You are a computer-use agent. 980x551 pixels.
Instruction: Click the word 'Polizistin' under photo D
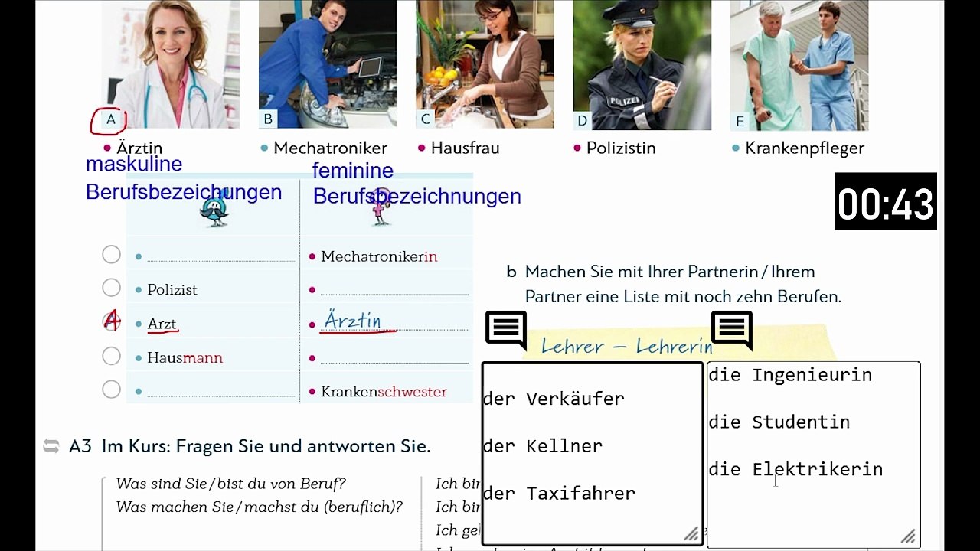coord(621,148)
